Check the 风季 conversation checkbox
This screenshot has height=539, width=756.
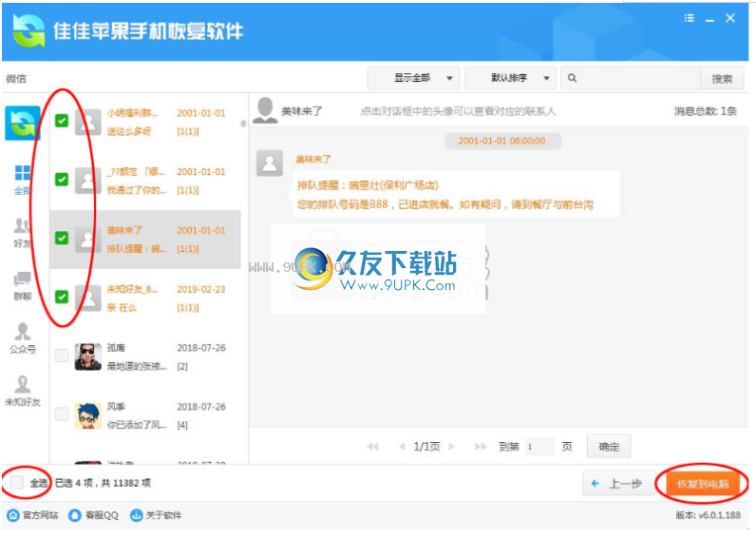click(x=62, y=414)
